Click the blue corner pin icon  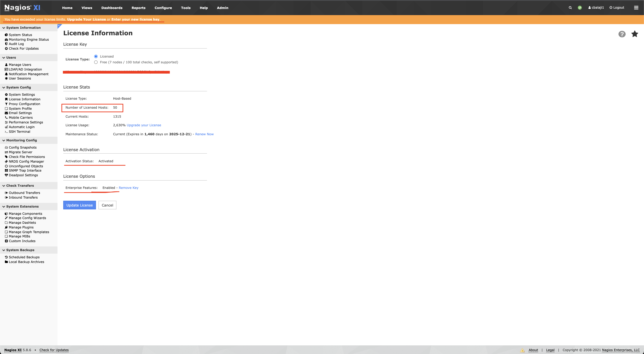[x=59, y=26]
